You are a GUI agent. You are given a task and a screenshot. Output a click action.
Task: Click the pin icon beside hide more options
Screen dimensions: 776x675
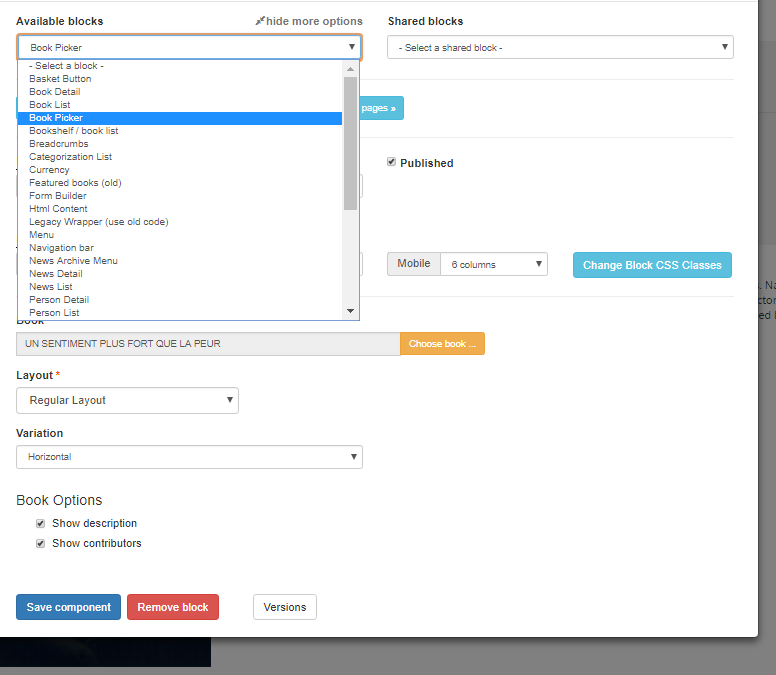pyautogui.click(x=260, y=21)
